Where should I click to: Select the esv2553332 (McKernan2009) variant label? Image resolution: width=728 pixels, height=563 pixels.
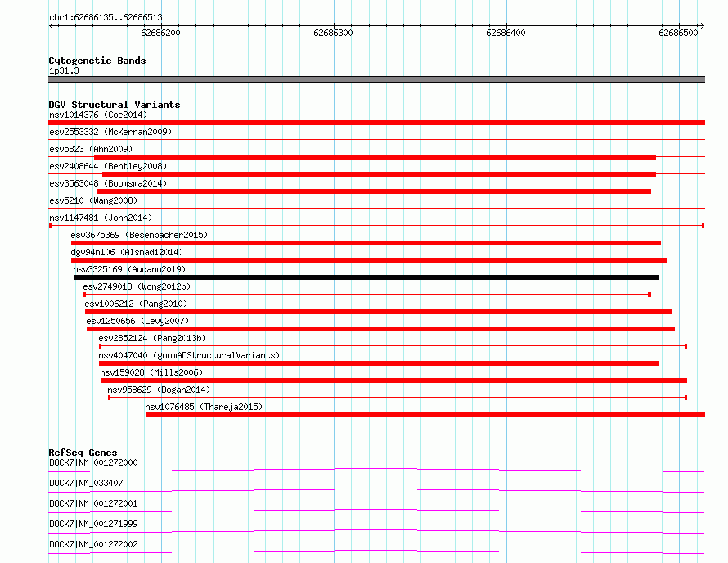(110, 132)
